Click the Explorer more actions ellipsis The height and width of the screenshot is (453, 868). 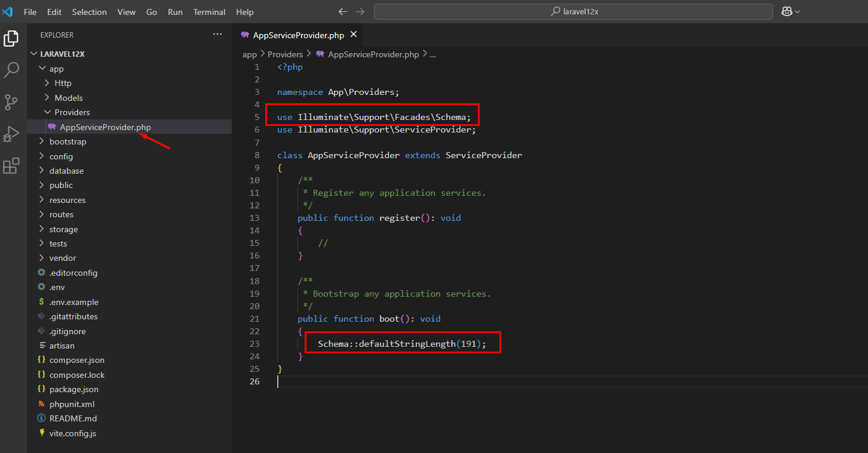pos(217,35)
